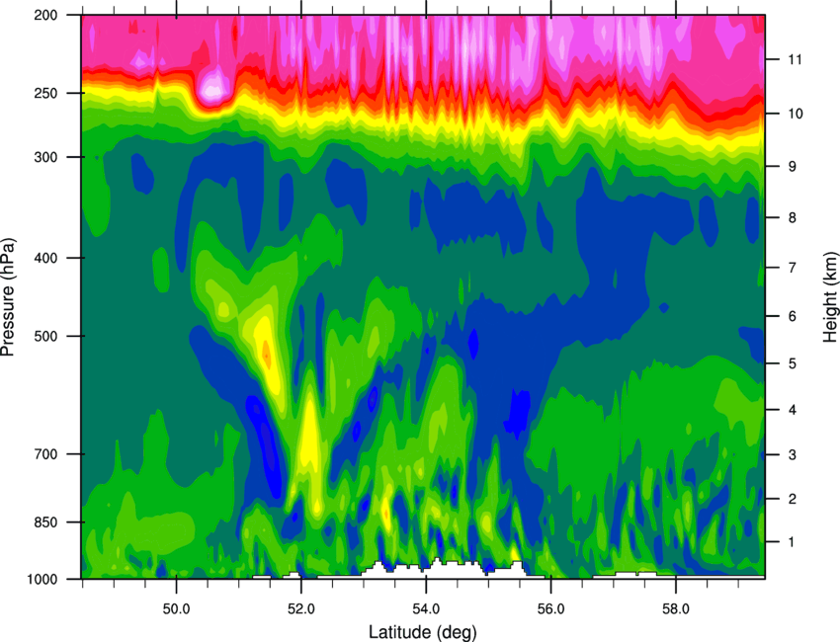Image resolution: width=840 pixels, height=642 pixels.
Task: Select the 1000 pressure tick label
Action: click(x=42, y=580)
